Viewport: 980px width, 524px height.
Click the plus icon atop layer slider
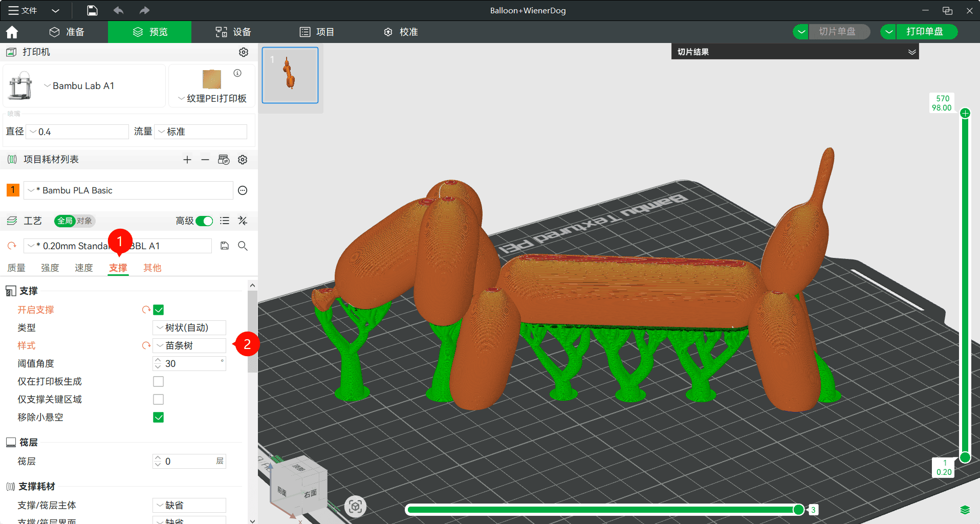click(x=965, y=114)
